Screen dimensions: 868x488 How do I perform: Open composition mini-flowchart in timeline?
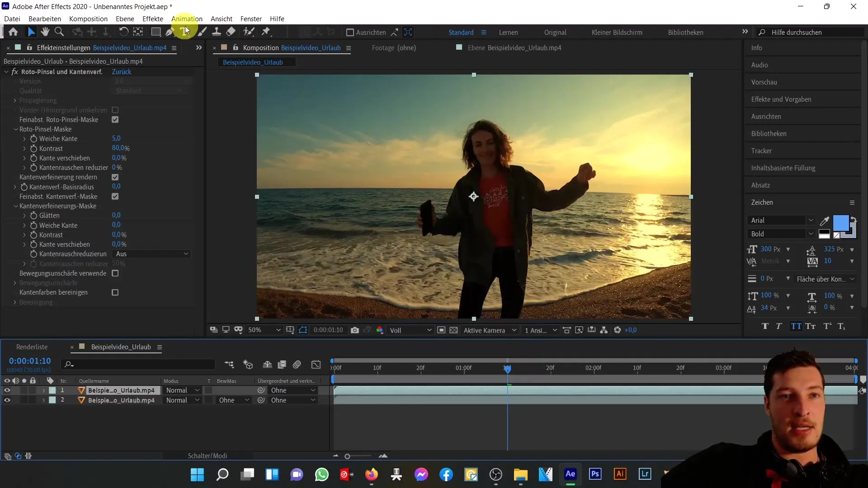click(x=230, y=364)
